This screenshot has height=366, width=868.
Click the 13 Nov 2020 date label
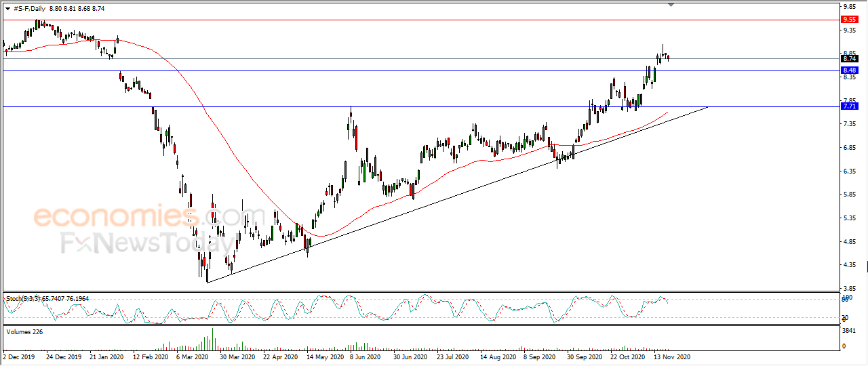tap(672, 357)
